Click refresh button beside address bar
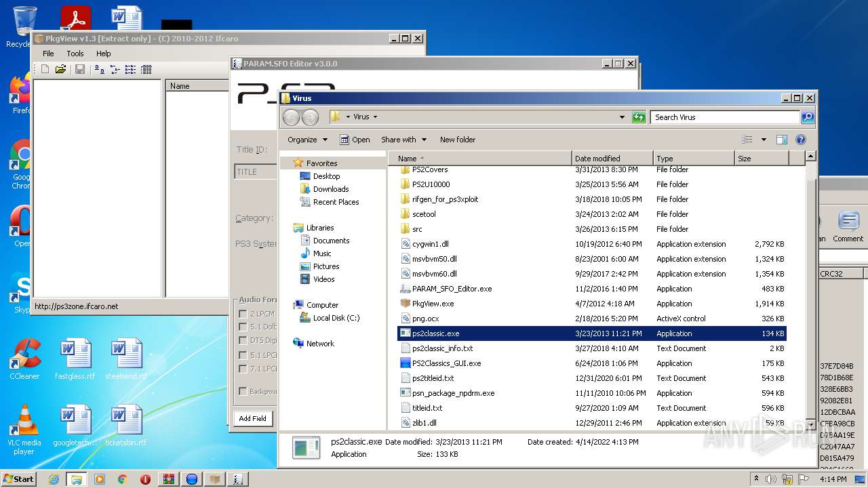This screenshot has height=488, width=868. [x=639, y=117]
